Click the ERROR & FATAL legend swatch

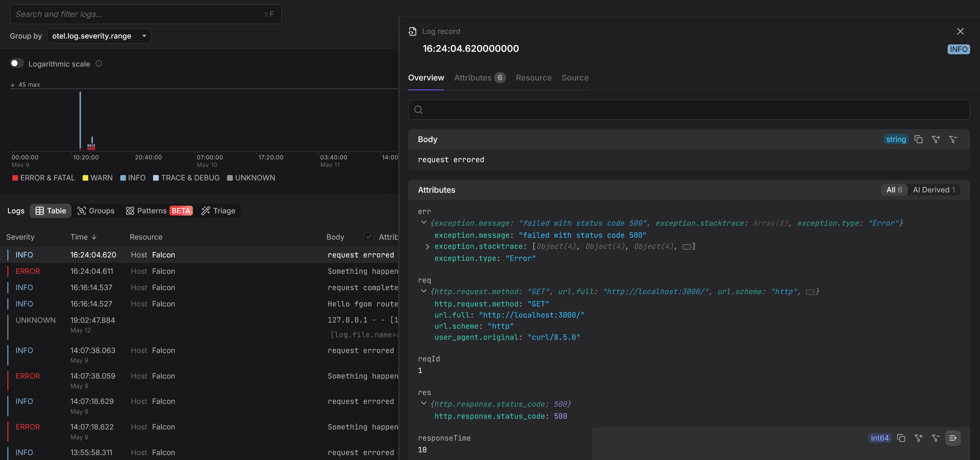[x=15, y=178]
